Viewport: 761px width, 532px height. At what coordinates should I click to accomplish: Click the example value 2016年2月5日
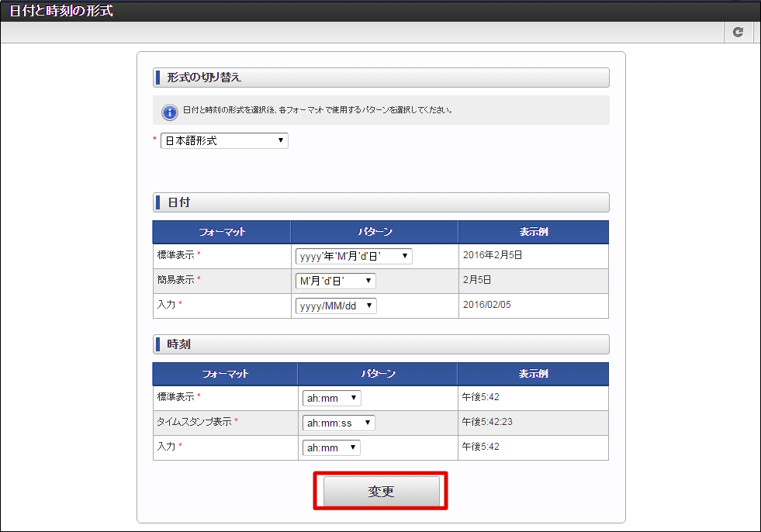pyautogui.click(x=492, y=255)
